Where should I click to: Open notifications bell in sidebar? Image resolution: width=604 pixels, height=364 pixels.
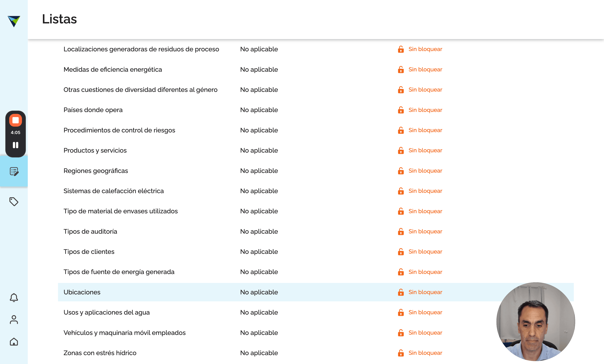[x=14, y=298]
